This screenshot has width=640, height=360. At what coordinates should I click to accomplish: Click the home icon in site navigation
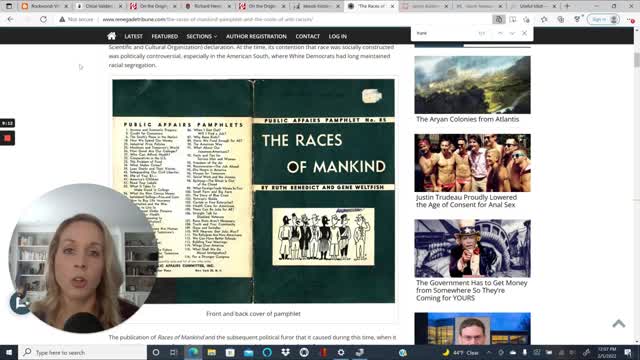[111, 36]
